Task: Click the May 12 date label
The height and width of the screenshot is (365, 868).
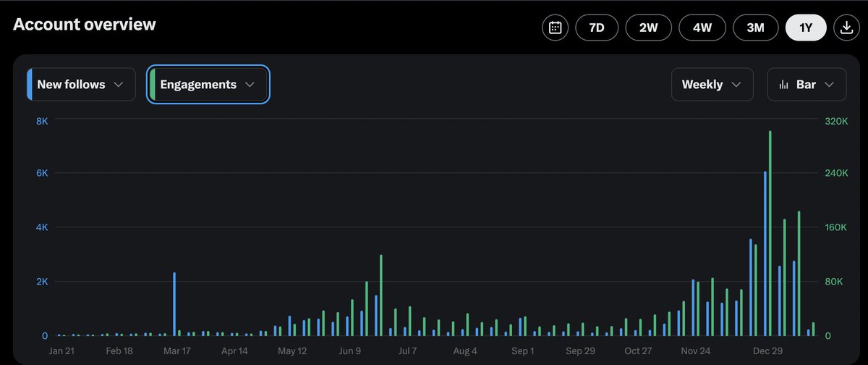Action: click(x=292, y=351)
